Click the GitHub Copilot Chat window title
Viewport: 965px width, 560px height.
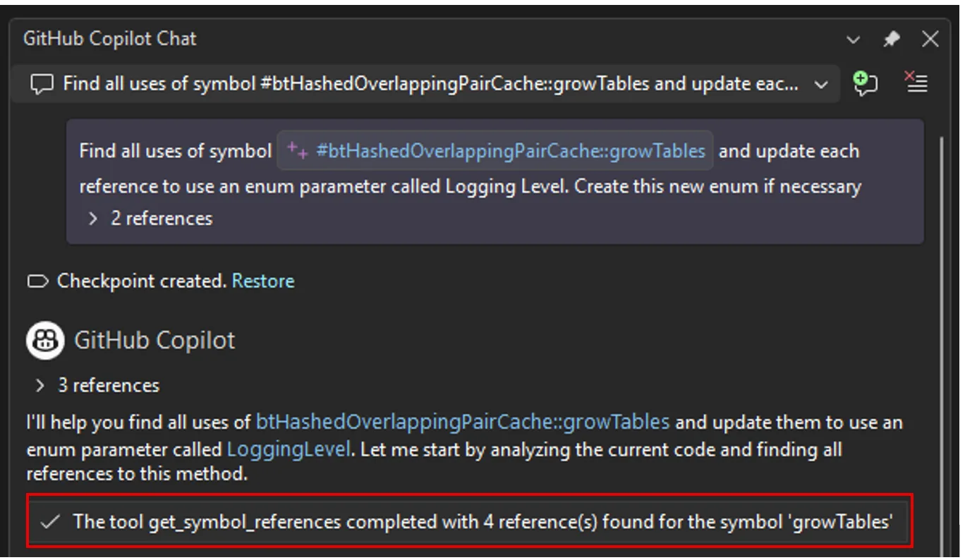[109, 39]
